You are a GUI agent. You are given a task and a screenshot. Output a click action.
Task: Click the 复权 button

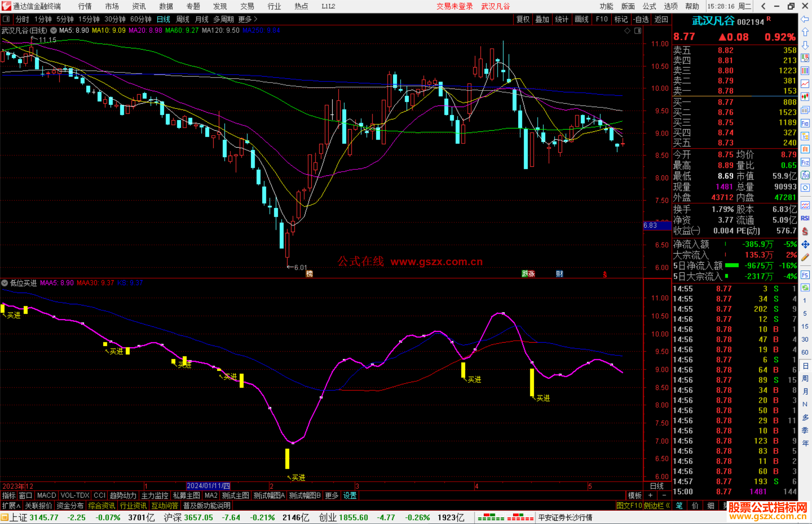(523, 19)
